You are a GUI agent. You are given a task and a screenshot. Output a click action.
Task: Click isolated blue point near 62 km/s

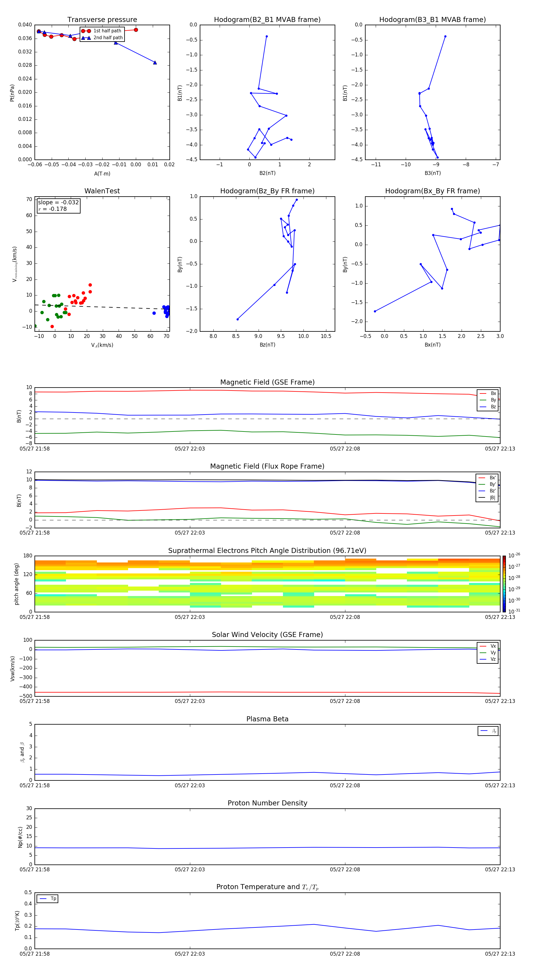pyautogui.click(x=154, y=313)
